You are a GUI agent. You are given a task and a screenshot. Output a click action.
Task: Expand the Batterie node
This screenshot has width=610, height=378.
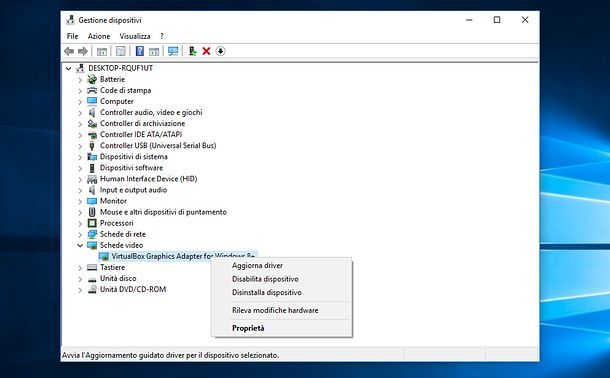tap(80, 80)
